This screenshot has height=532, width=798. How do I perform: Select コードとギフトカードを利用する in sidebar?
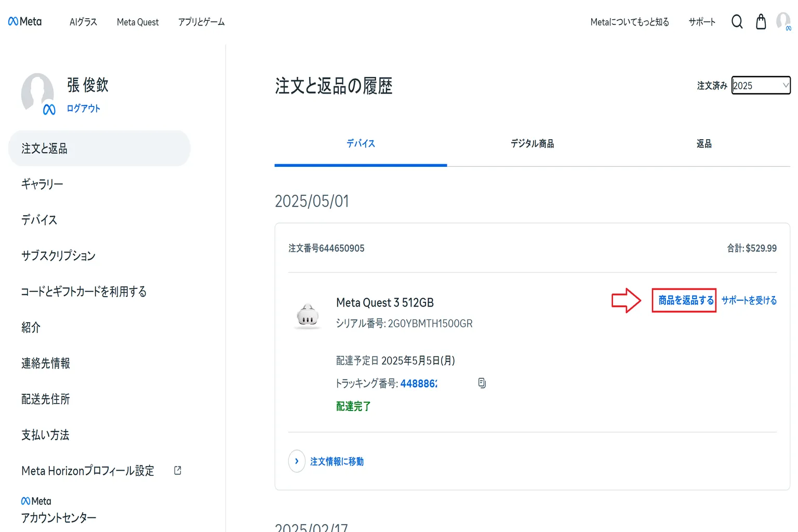84,291
